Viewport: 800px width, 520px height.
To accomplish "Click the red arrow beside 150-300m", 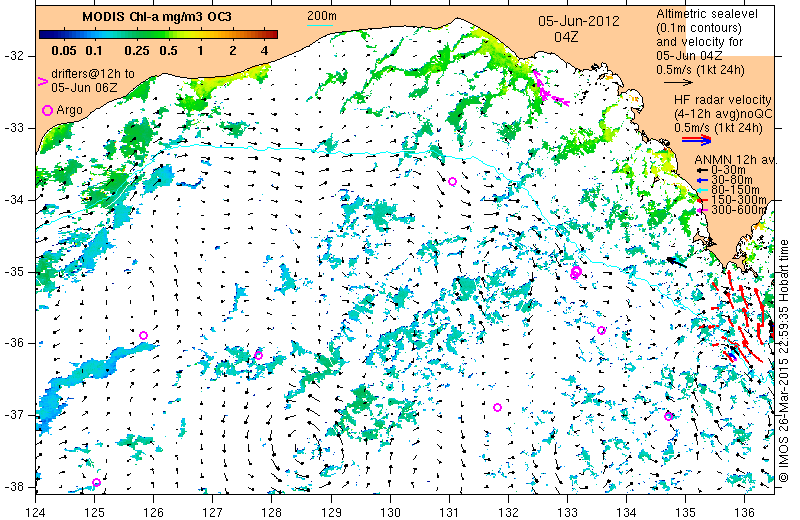I will [x=703, y=200].
